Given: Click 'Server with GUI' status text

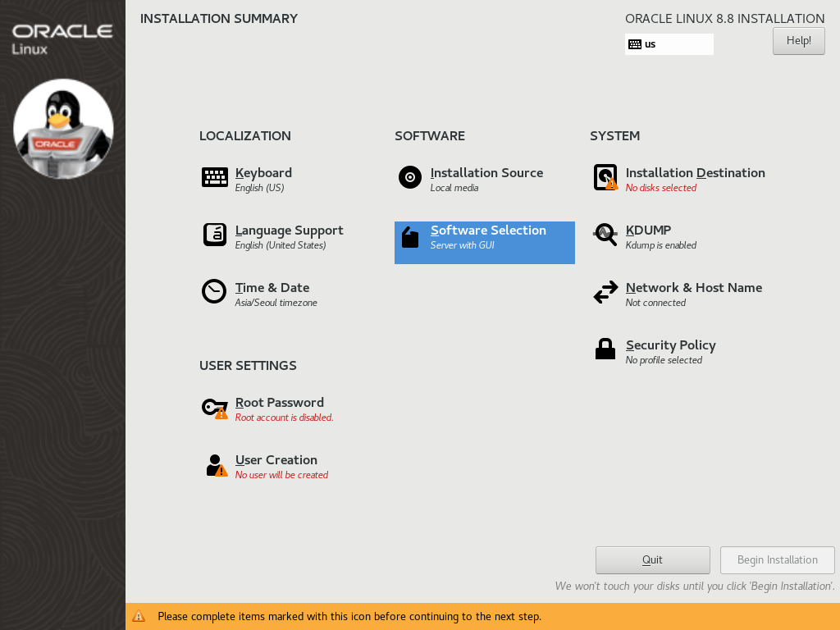Looking at the screenshot, I should (463, 245).
